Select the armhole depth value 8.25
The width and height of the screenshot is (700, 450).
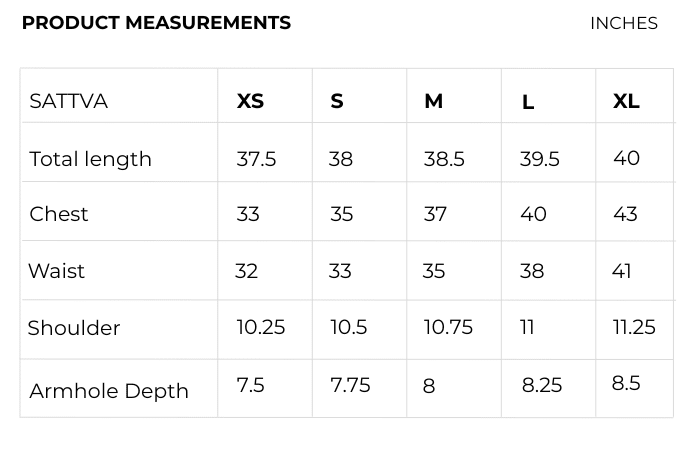[x=542, y=385]
